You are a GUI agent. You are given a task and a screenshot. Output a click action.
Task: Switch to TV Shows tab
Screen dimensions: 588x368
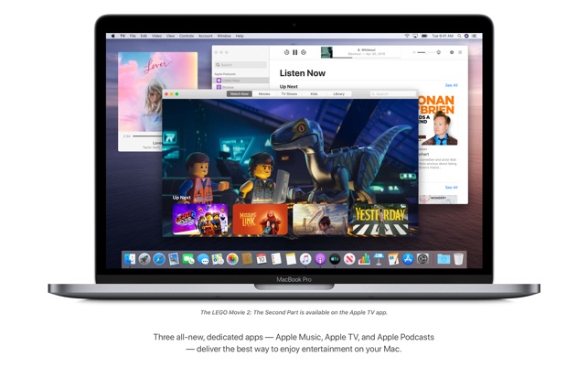click(289, 94)
